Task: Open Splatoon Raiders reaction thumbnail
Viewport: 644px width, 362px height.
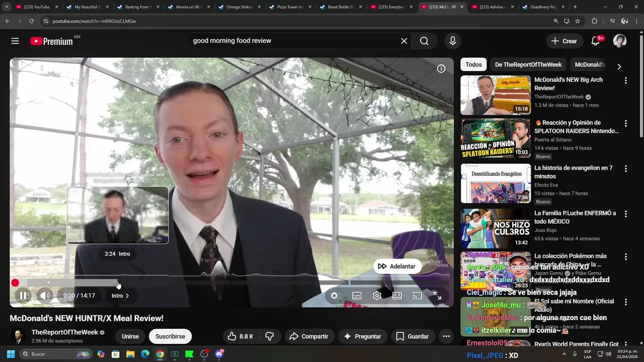Action: 496,138
